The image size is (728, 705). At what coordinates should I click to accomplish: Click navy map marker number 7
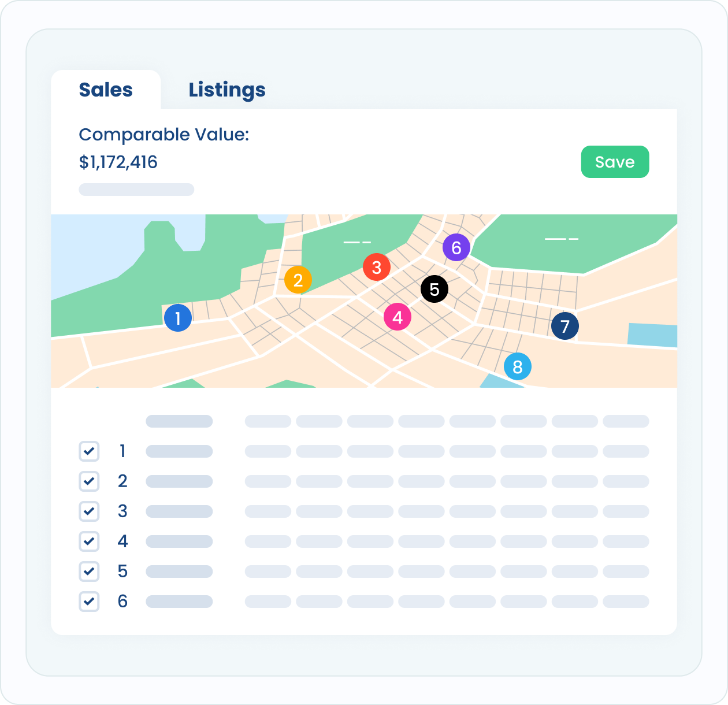[565, 326]
